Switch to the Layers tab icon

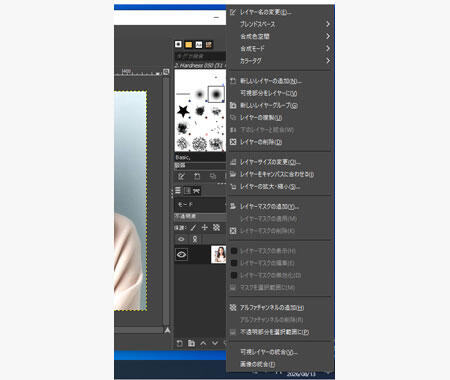(x=178, y=190)
